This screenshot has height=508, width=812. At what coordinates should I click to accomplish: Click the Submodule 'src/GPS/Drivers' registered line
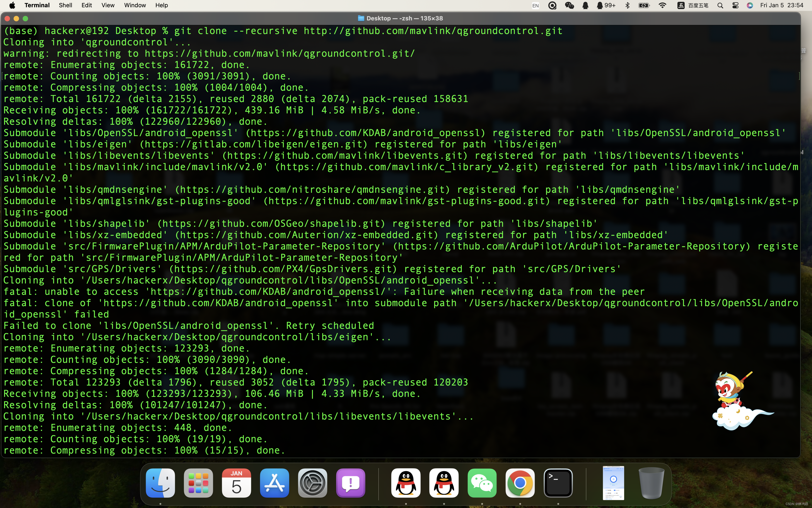tap(312, 269)
